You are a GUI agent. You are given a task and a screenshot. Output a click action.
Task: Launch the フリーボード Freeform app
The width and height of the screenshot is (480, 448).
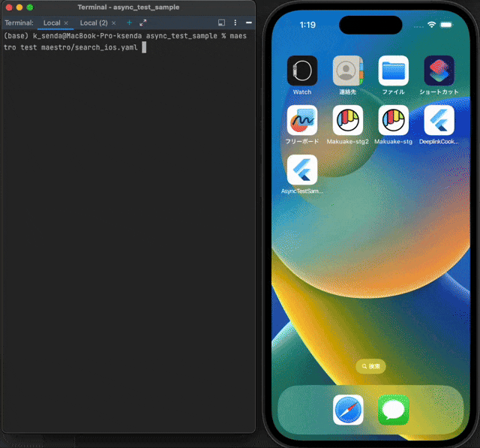coord(302,120)
